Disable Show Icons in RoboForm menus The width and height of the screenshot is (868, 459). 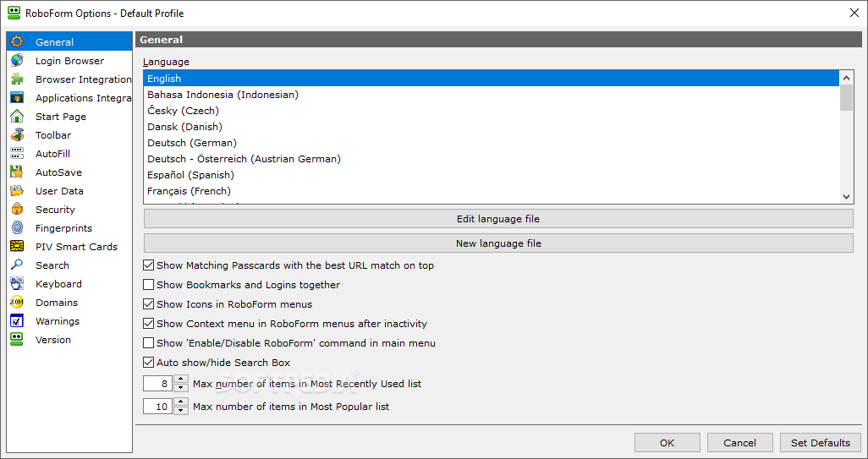click(148, 304)
